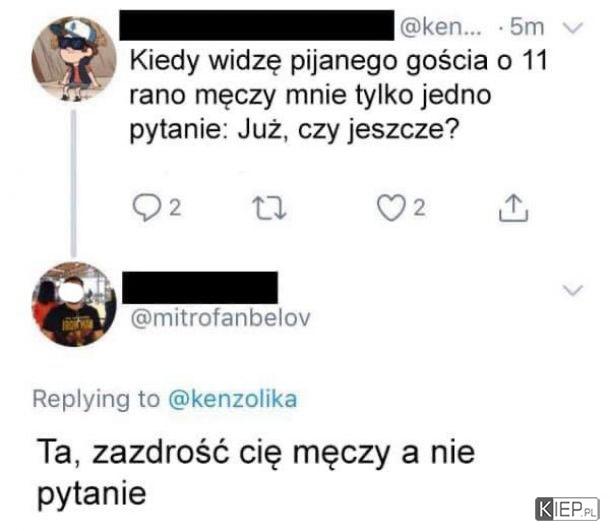Image resolution: width=610 pixels, height=531 pixels.
Task: Open the share upload icon
Action: pos(513,208)
